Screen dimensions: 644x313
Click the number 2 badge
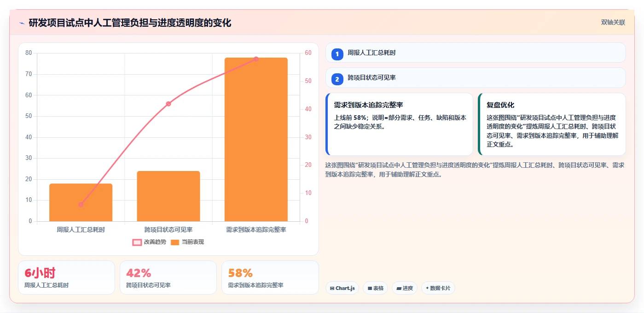[x=337, y=79]
